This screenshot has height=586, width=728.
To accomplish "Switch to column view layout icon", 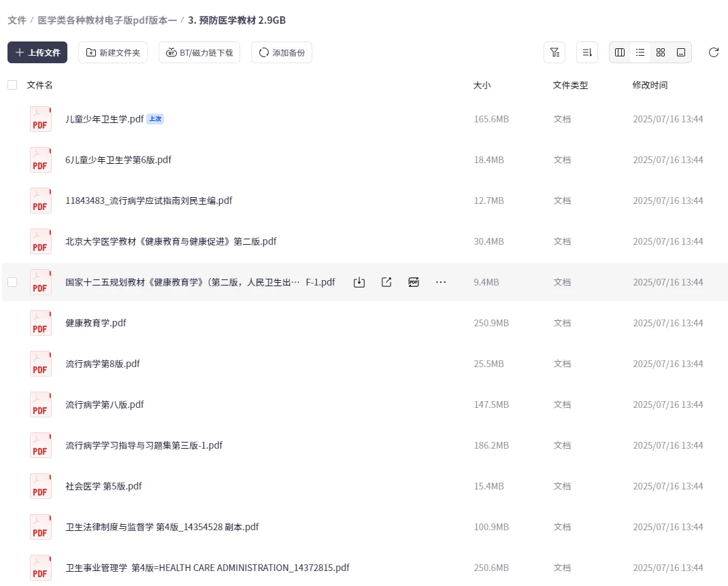I will coord(620,52).
